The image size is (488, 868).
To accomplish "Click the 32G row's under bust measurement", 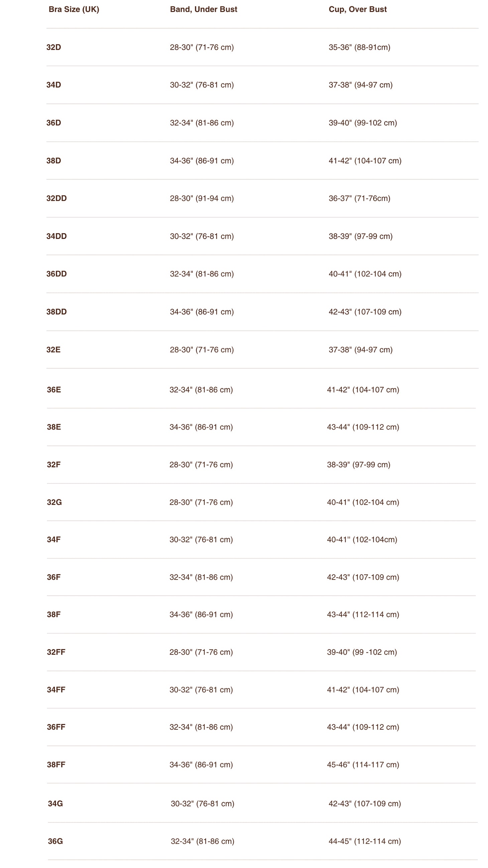I will (201, 502).
